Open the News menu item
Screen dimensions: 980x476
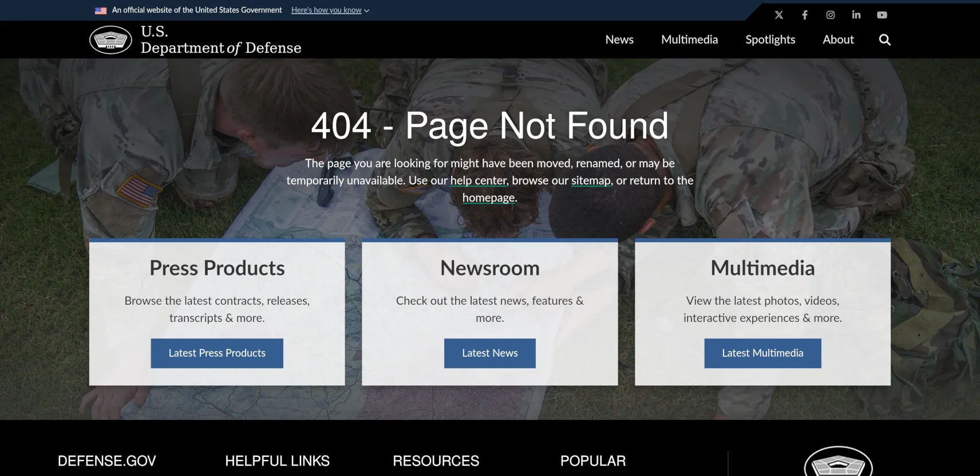click(x=619, y=40)
